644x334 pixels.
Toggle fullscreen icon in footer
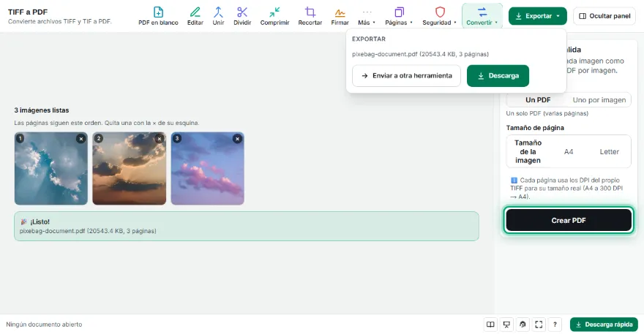coord(539,324)
